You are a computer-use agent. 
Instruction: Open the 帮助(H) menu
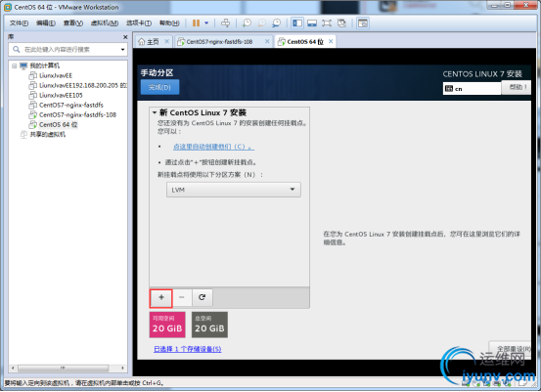169,23
